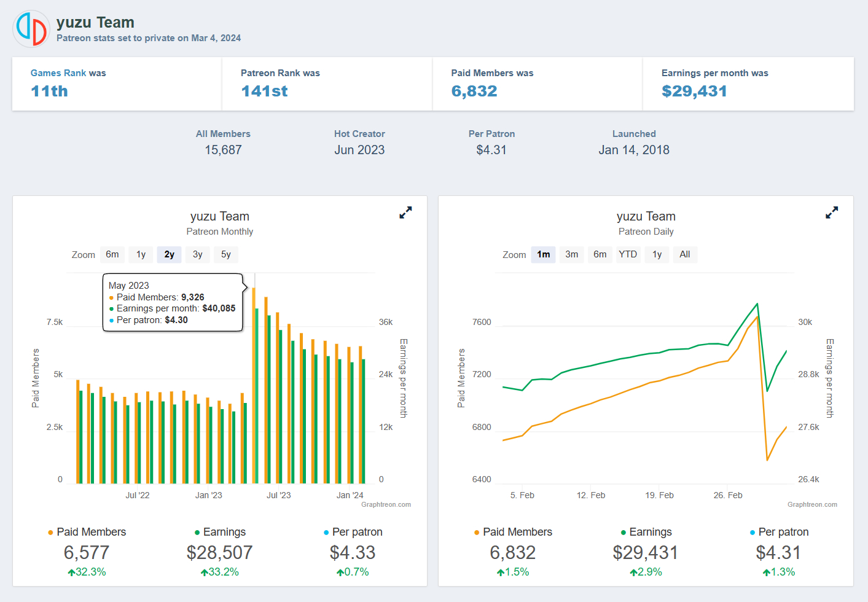Click the $29,431 earnings per month header value
868x602 pixels.
(x=694, y=91)
